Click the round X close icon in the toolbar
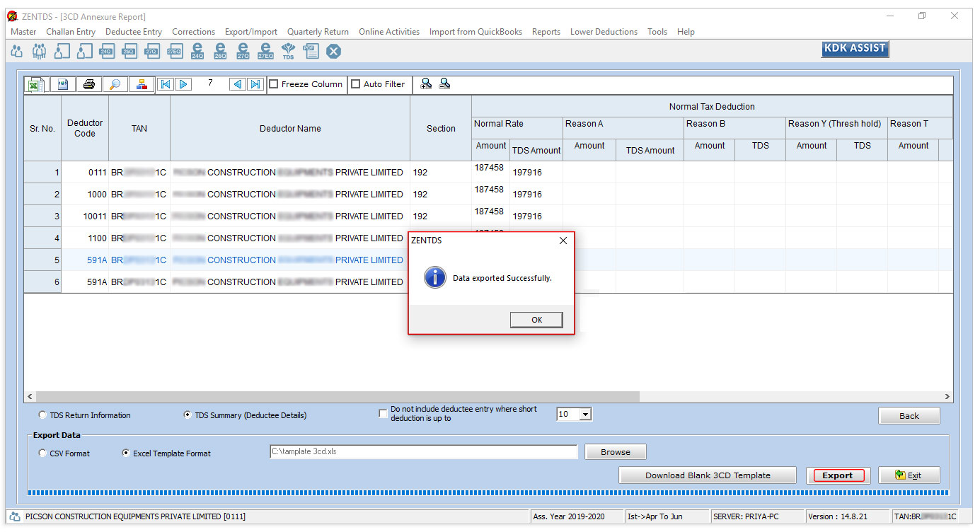This screenshot has width=980, height=532. 333,51
